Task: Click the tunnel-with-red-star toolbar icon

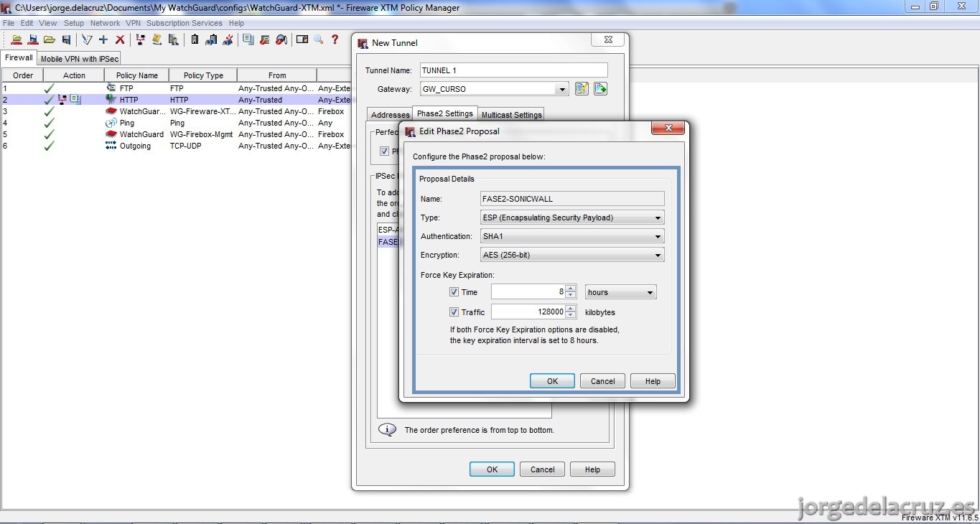Action: [228, 39]
